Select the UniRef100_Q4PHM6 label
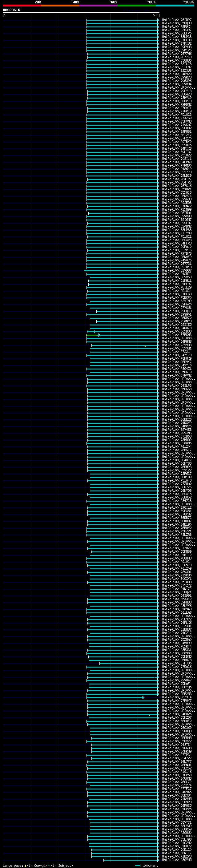The height and width of the screenshot is (868, 197). [177, 342]
